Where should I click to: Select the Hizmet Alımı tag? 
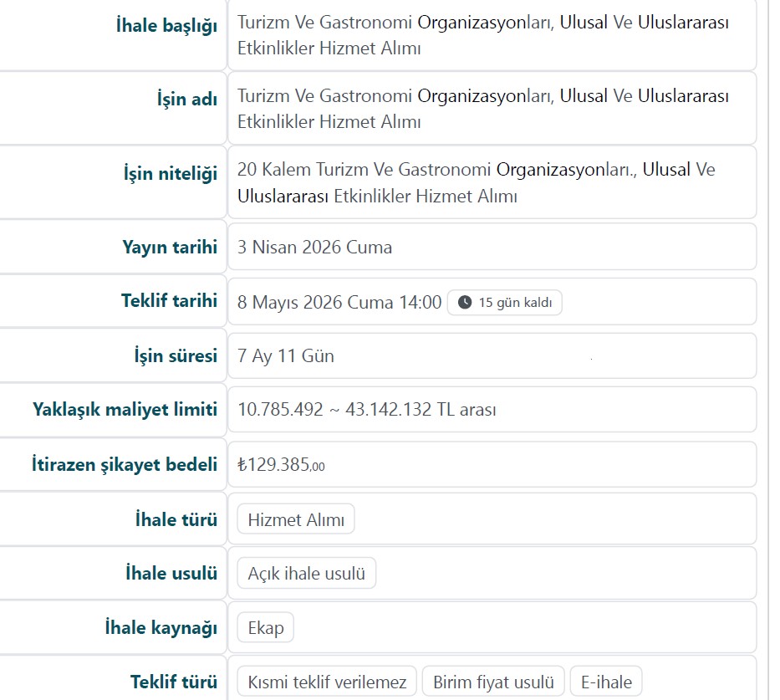pos(296,519)
